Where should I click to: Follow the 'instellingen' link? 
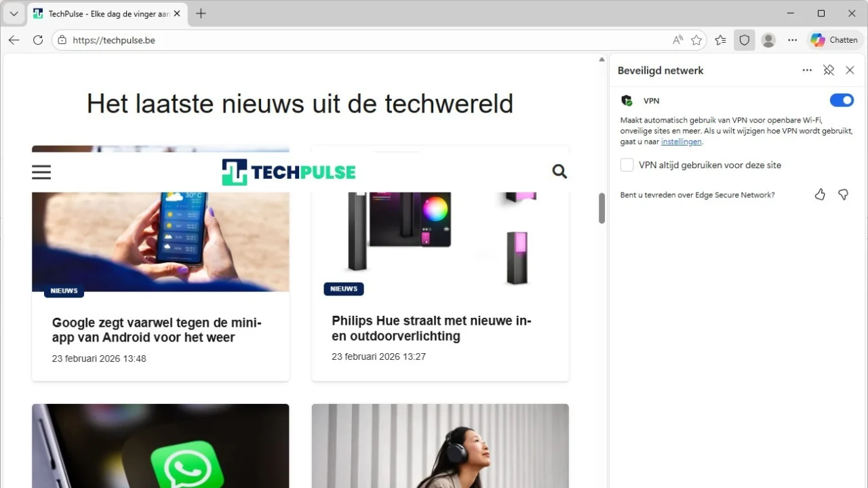[682, 142]
